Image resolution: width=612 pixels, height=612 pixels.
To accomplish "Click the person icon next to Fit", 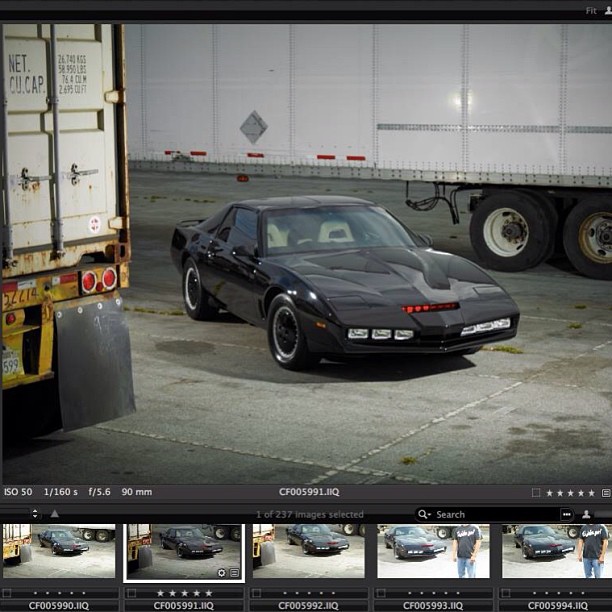I will [x=608, y=11].
